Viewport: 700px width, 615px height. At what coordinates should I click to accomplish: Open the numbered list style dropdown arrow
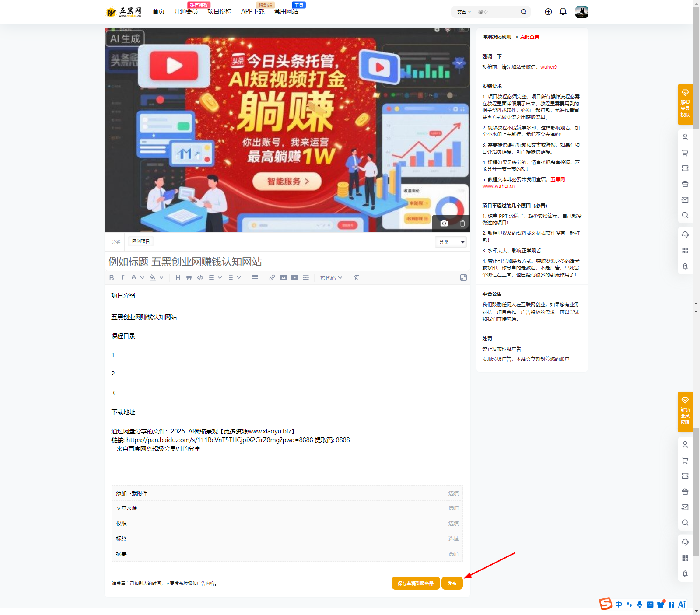pyautogui.click(x=220, y=278)
